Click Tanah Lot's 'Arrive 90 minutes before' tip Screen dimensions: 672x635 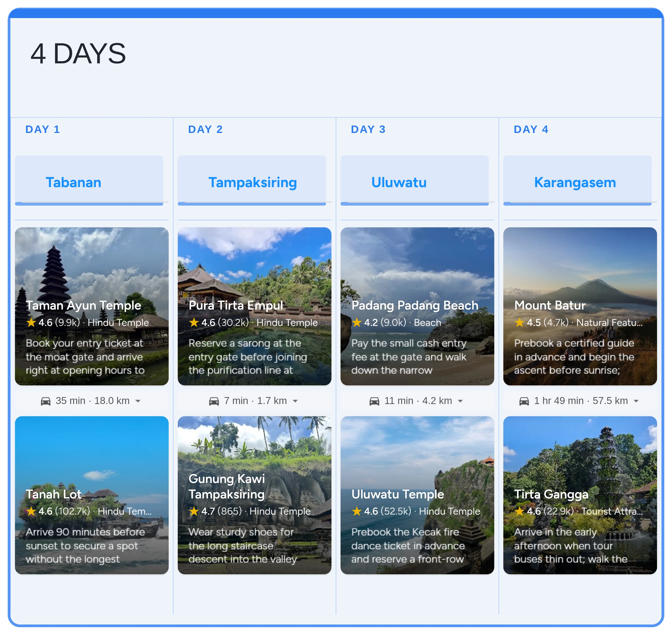coord(85,546)
